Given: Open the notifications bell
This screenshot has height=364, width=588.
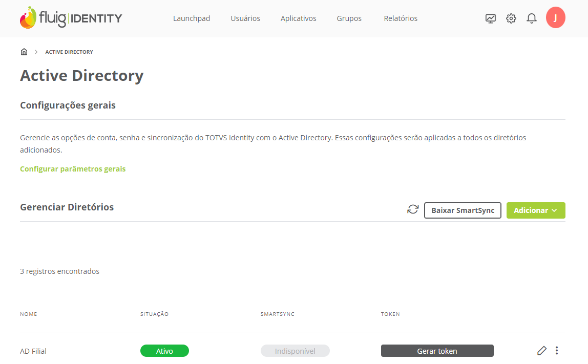Looking at the screenshot, I should pyautogui.click(x=531, y=18).
